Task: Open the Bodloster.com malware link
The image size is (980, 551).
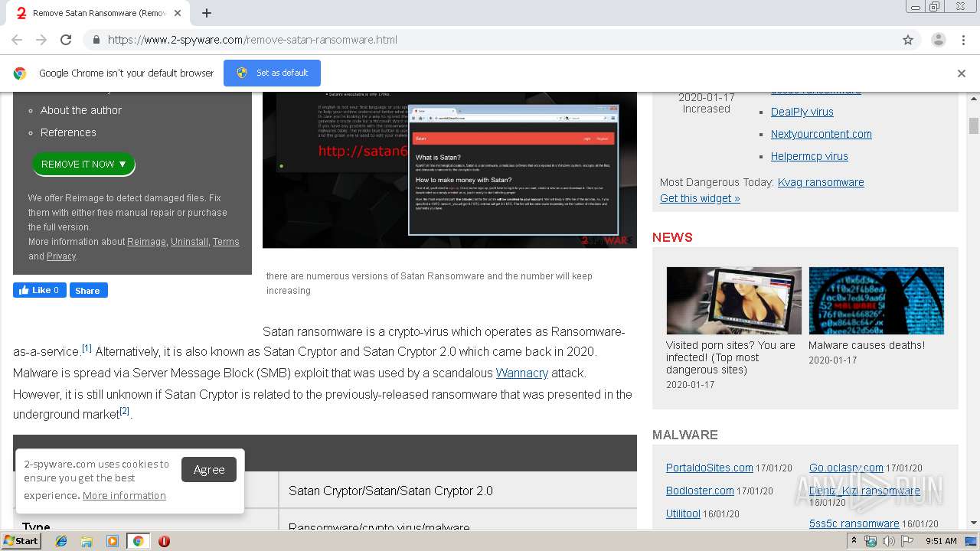Action: point(700,491)
